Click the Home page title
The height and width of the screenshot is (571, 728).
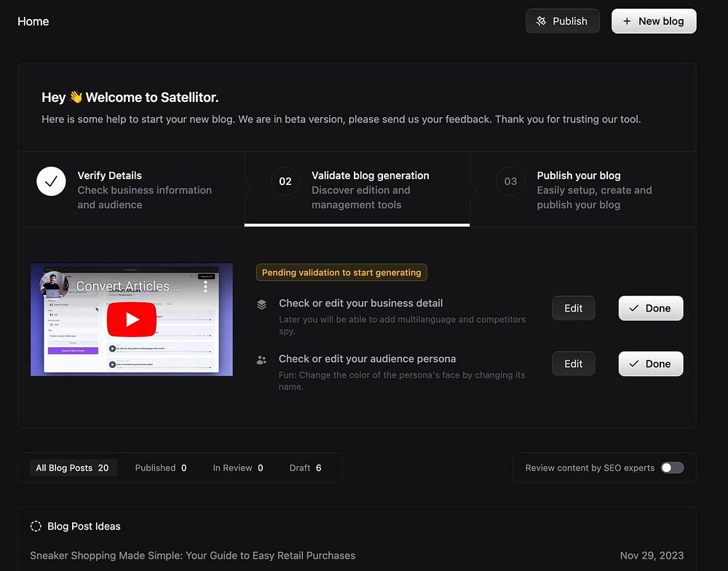(33, 21)
